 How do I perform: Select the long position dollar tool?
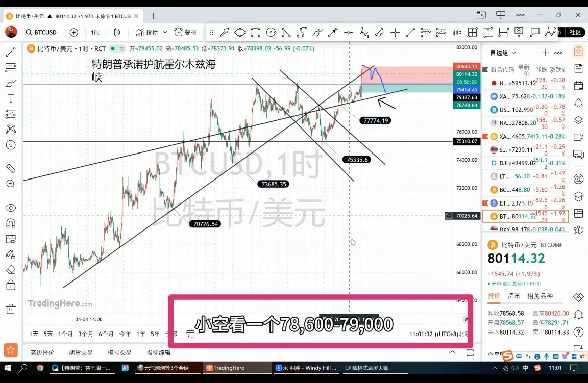tap(519, 32)
